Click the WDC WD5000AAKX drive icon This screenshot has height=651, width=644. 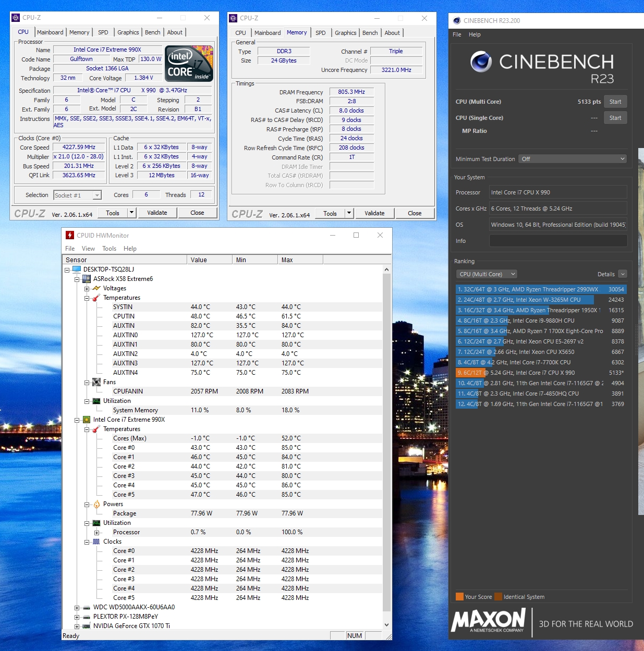click(x=87, y=607)
